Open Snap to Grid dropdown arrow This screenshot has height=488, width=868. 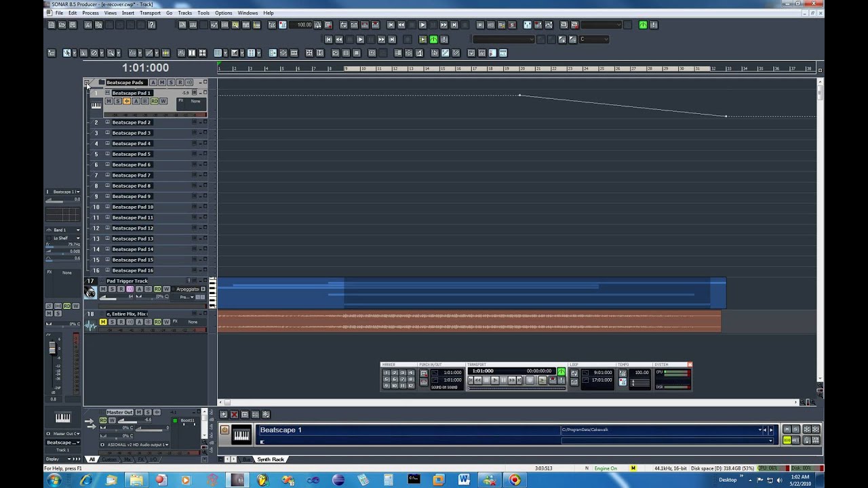[x=225, y=53]
